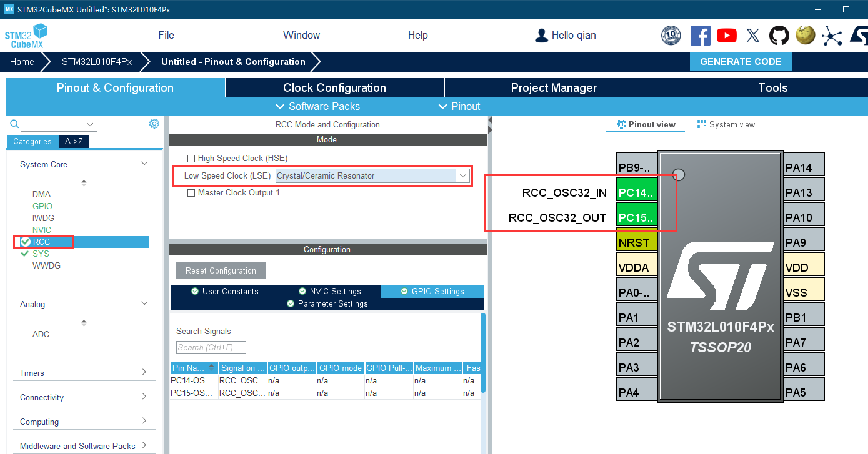Screen dimensions: 868x454
Task: Select NVIC in System Core
Action: tap(42, 230)
